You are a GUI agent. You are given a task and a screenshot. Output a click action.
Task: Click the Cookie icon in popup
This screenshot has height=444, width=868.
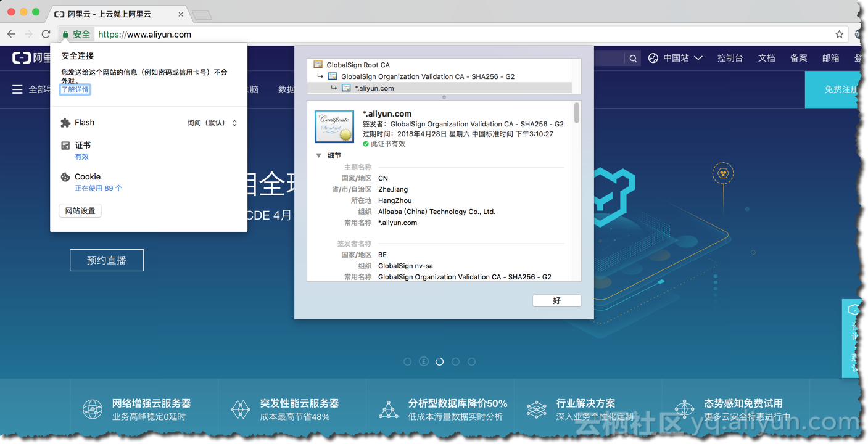pos(65,177)
